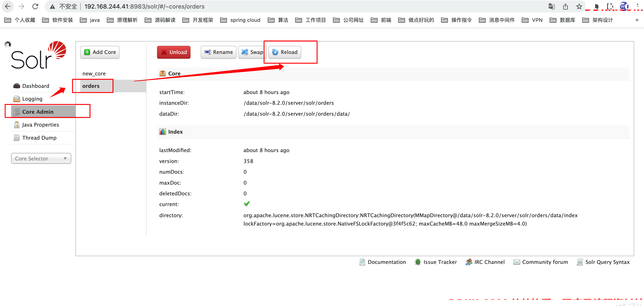644x308 pixels.
Task: Open the 源码解读 bookmark folder
Action: [160, 20]
